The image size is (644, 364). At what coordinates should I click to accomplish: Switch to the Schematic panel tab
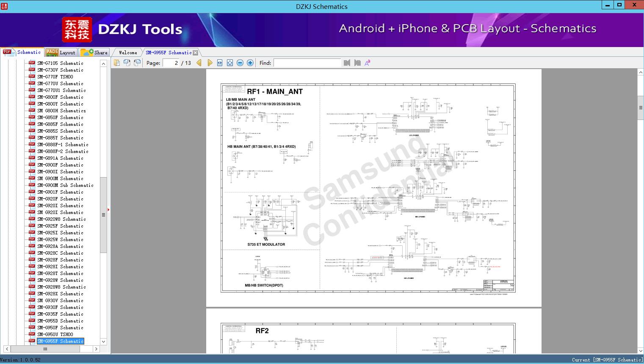click(22, 52)
